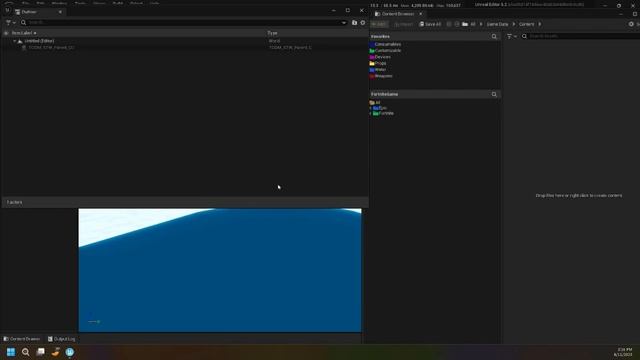Open the Task View taskbar icon
This screenshot has width=640, height=360.
40,352
